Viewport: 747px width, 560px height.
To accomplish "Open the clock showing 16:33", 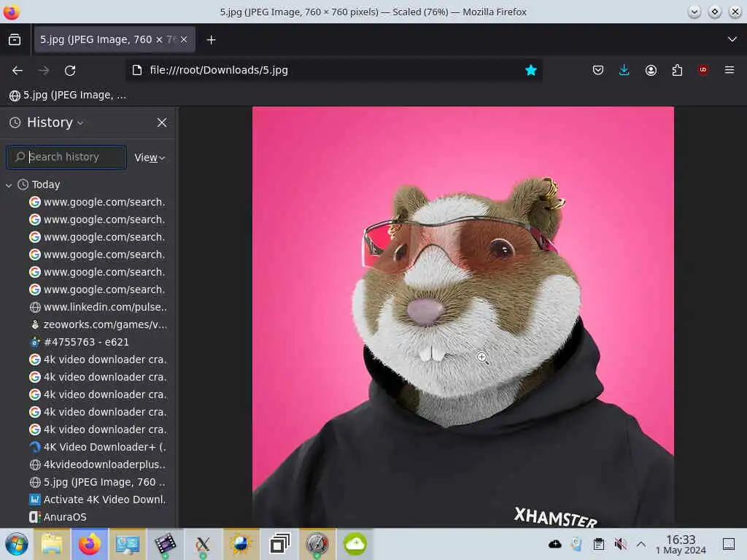I will [681, 544].
